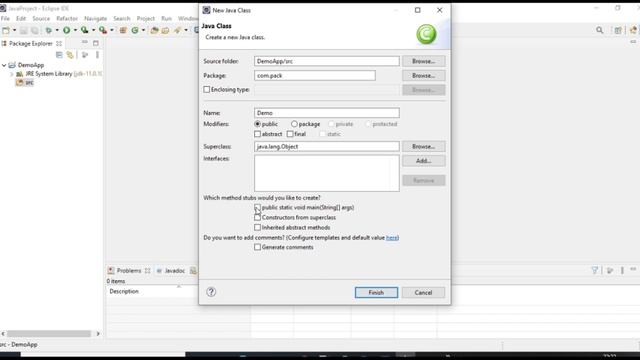Maximize the Package Explorer panel
This screenshot has height=360, width=640.
click(96, 43)
